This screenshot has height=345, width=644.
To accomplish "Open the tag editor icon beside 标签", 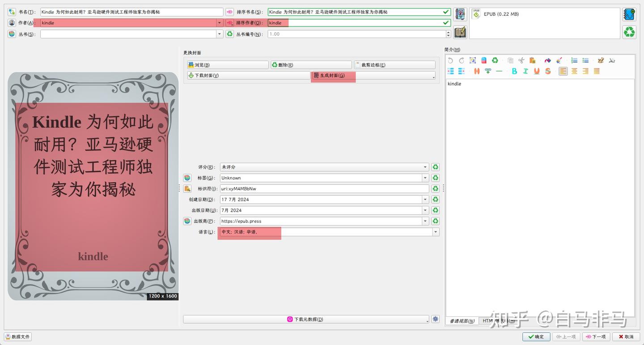I will [x=187, y=178].
